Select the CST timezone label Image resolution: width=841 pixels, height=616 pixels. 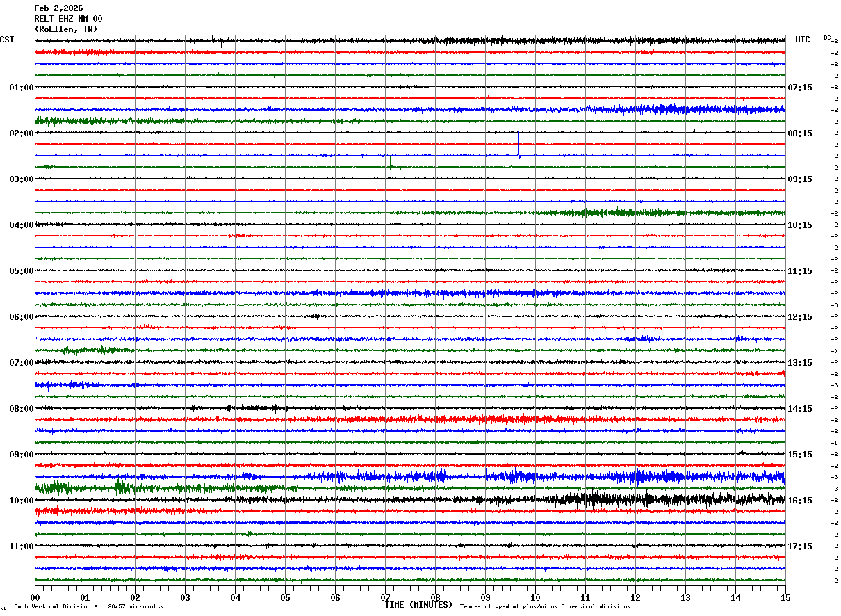7,40
